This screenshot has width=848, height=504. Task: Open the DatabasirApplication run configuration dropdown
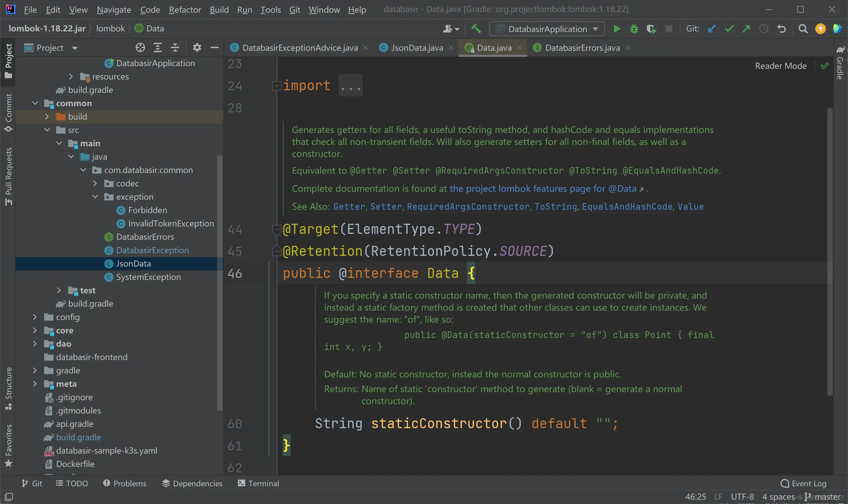[547, 29]
